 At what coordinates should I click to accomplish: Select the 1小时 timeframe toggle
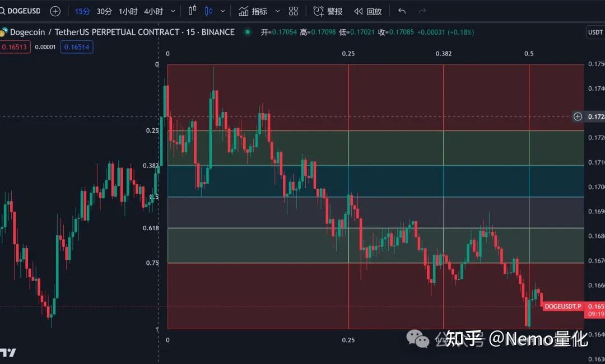click(128, 11)
